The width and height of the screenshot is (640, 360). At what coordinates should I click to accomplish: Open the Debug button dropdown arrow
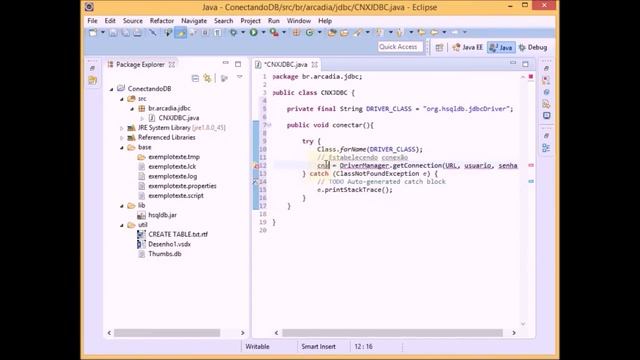pos(243,32)
